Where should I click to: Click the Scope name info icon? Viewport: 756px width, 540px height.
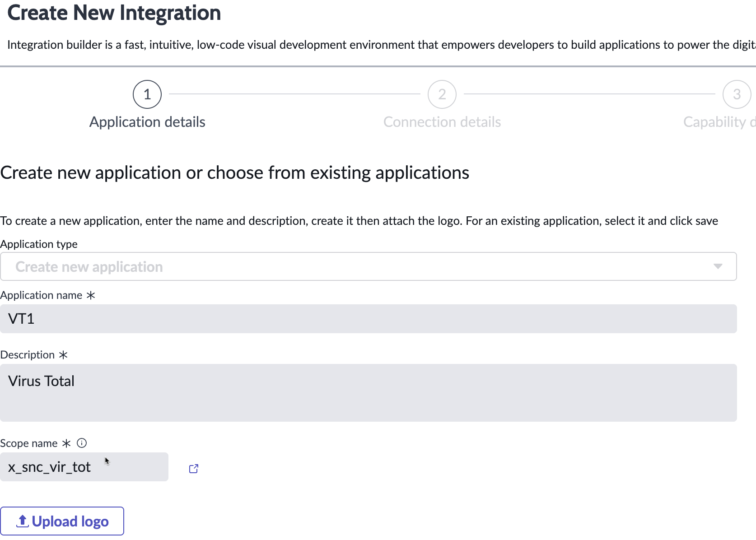(82, 443)
